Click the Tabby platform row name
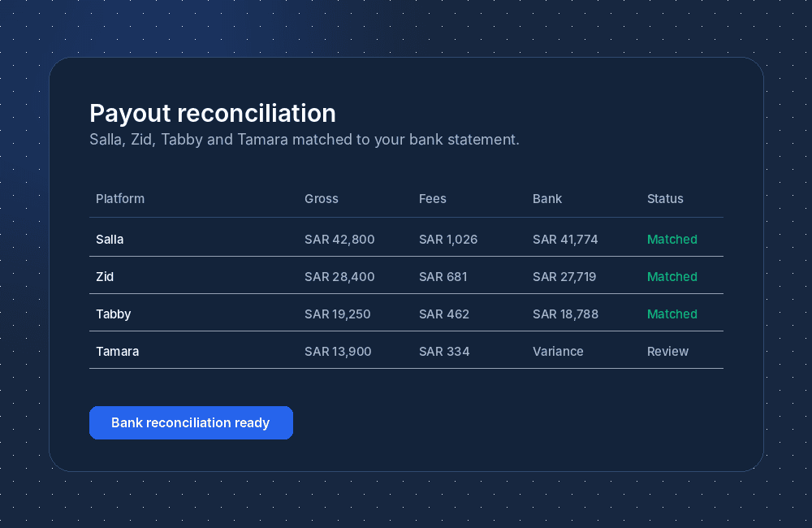The width and height of the screenshot is (812, 528). click(114, 314)
